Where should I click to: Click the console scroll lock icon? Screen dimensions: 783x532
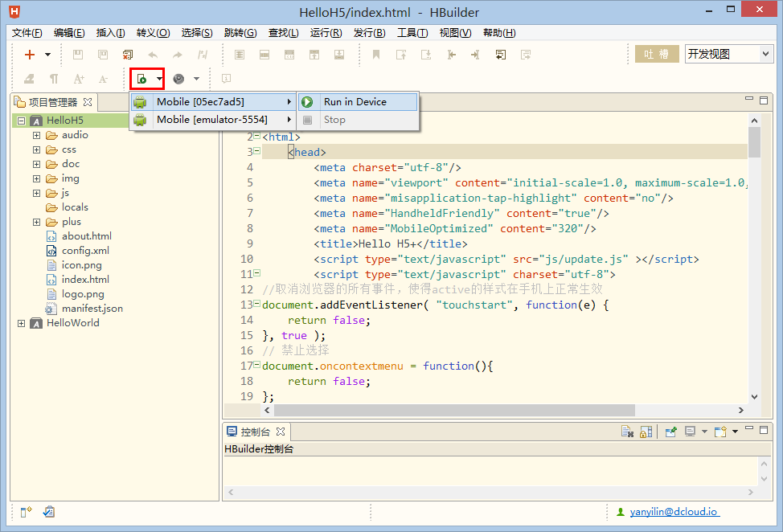646,432
